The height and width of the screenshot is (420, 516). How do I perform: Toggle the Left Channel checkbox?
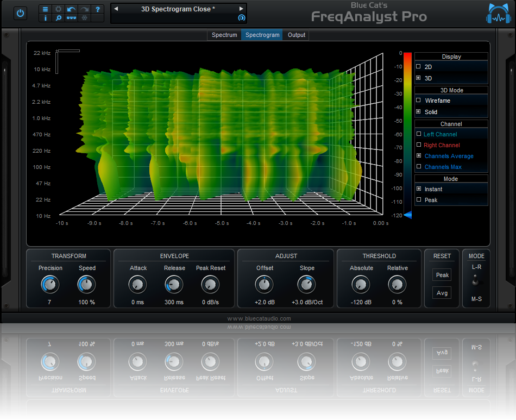(x=418, y=134)
